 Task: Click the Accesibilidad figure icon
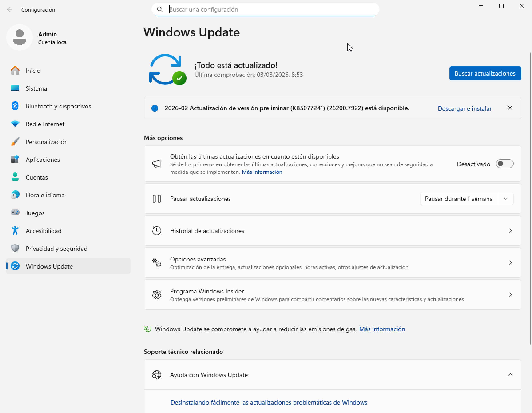pos(15,230)
